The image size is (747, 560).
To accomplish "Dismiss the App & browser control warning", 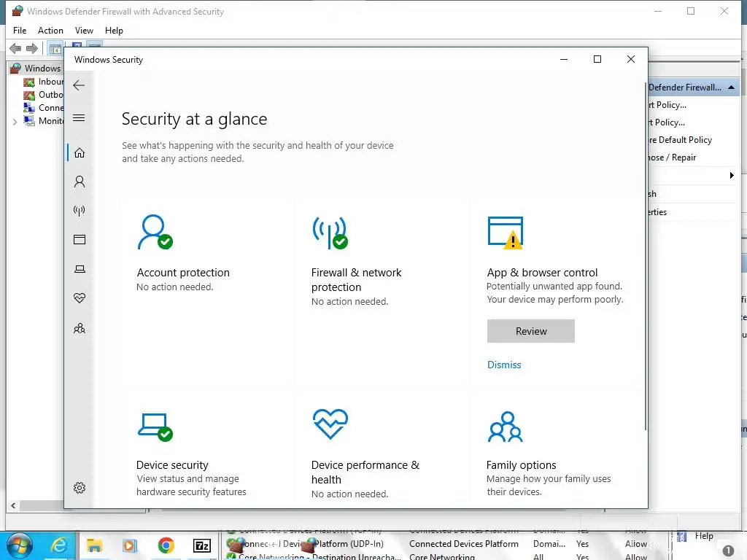I will 504,365.
